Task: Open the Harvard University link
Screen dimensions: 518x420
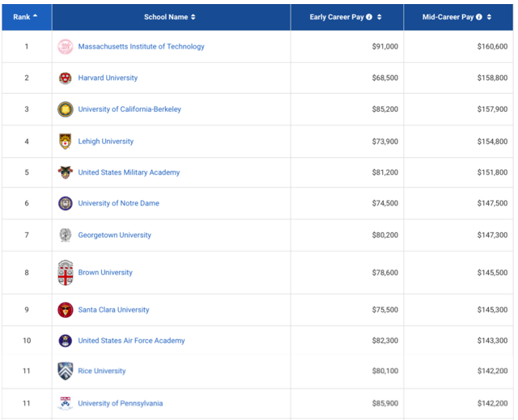Action: point(108,78)
